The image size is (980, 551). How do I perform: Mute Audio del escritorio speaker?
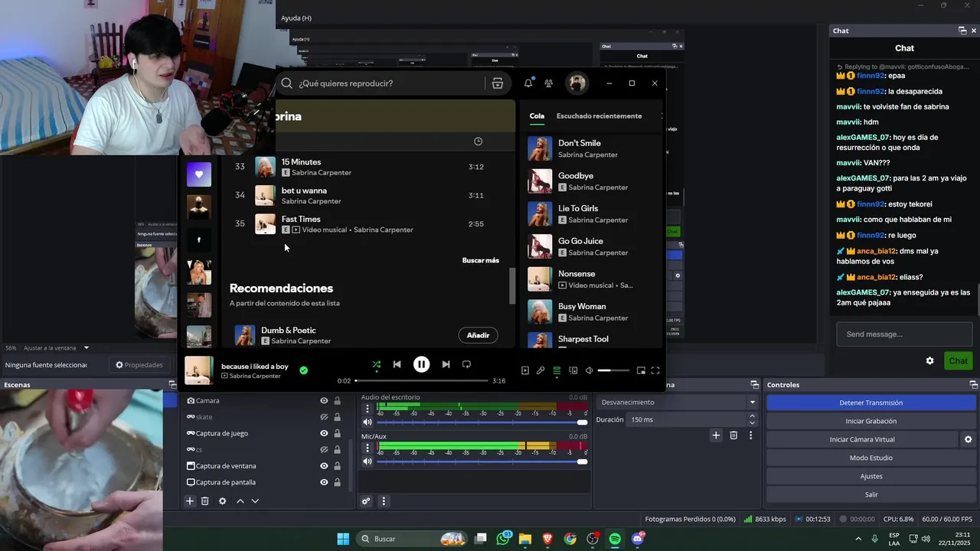[x=367, y=422]
